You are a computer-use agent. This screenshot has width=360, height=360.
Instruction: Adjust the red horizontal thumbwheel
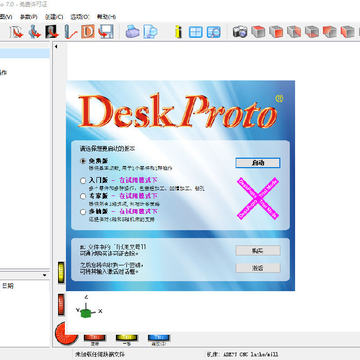click(95, 338)
